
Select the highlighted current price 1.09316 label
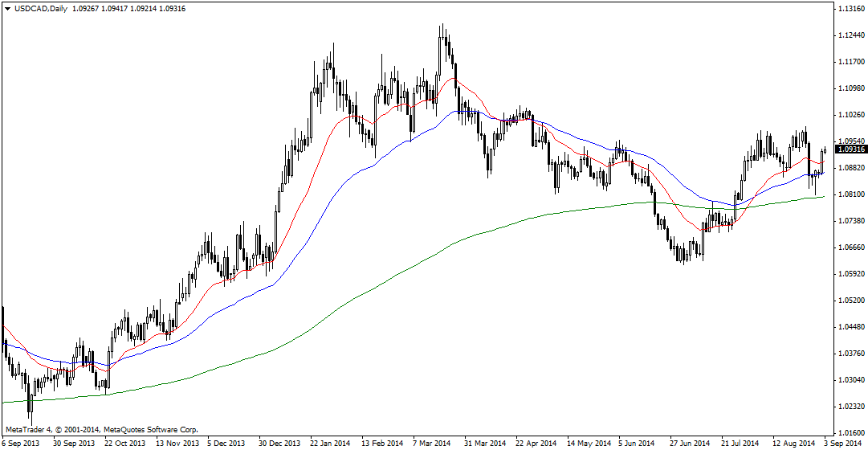pos(850,149)
